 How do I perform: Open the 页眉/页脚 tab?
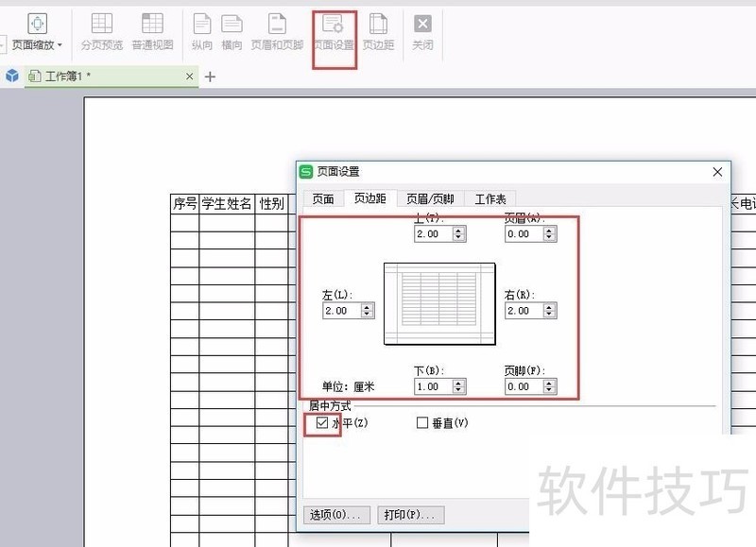[429, 198]
